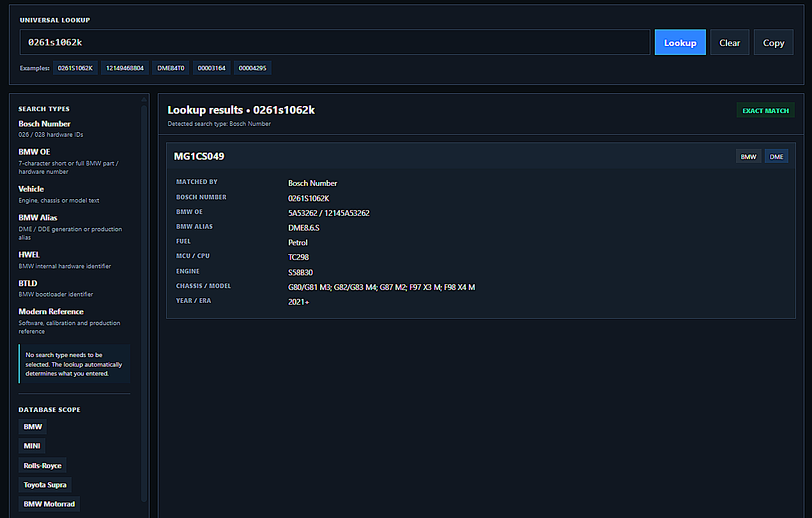812x518 pixels.
Task: Click the no search type needed note
Action: [74, 364]
